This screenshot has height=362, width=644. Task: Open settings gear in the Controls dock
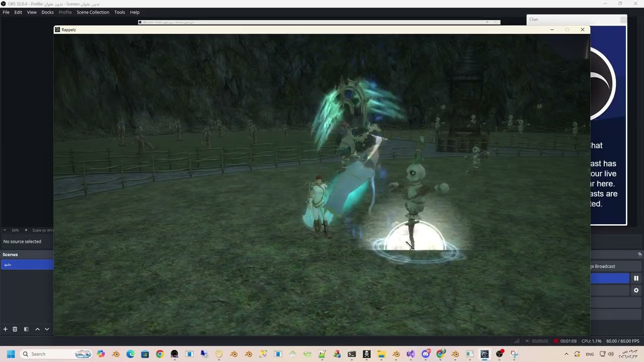(636, 290)
